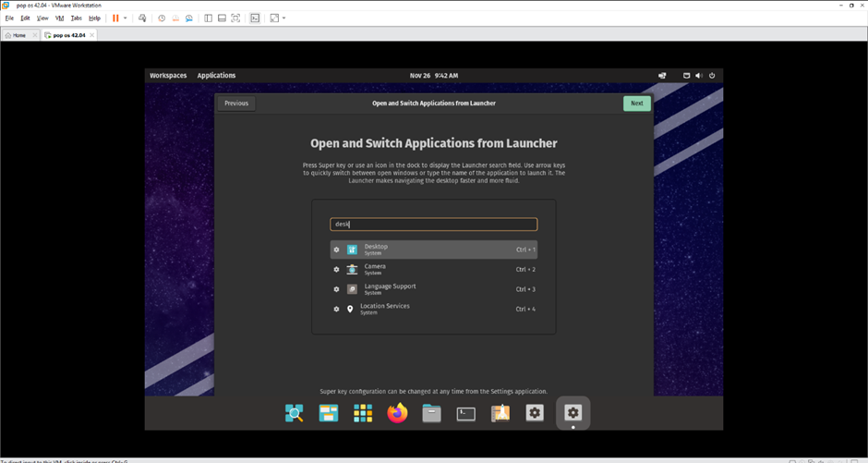Viewport: 868px width, 463px height.
Task: Click the green Next button
Action: pos(636,104)
